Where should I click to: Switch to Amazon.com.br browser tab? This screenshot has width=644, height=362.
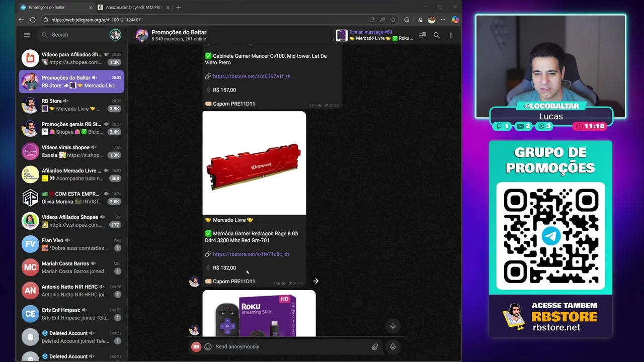[x=134, y=7]
